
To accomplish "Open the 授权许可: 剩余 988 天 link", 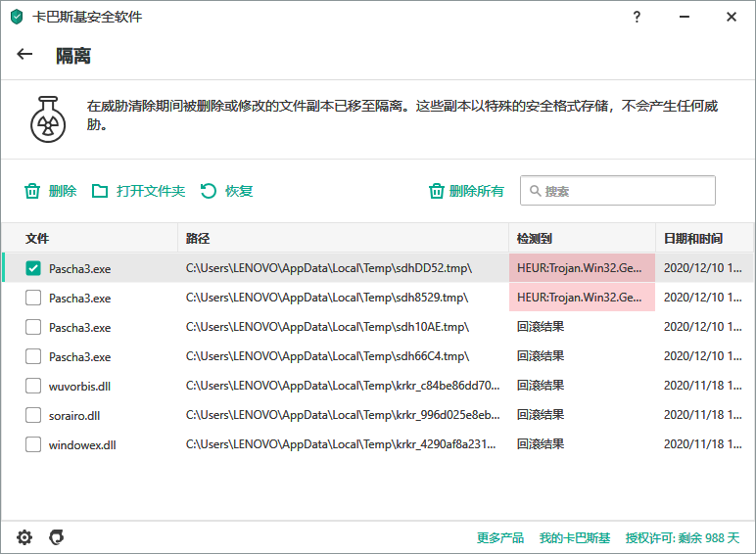I will 683,537.
